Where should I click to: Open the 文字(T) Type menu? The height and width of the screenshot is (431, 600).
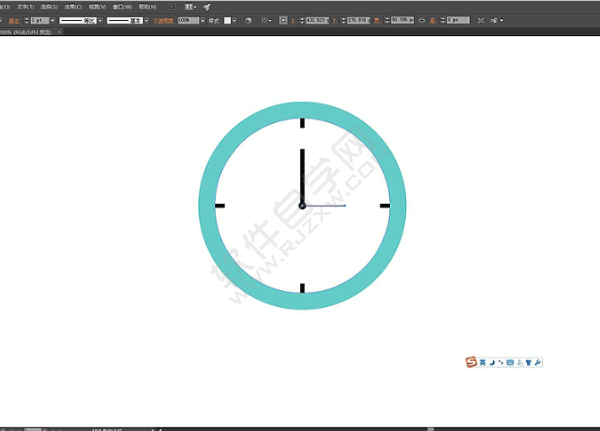[x=26, y=7]
